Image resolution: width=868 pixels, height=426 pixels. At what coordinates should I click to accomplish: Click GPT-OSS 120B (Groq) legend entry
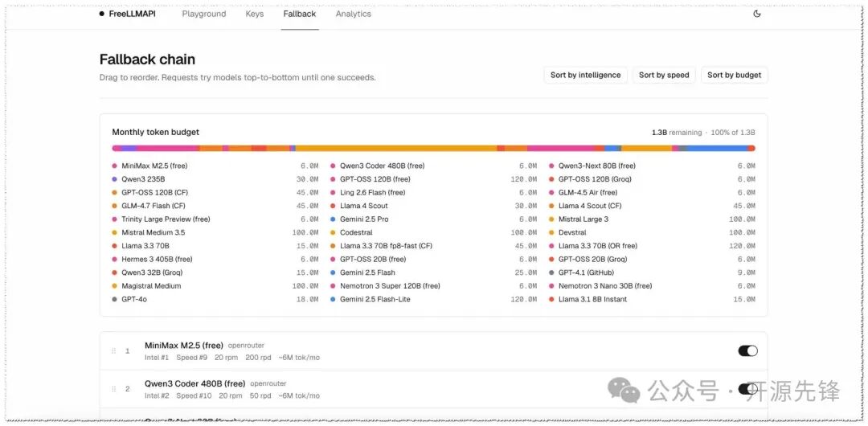[x=595, y=179]
